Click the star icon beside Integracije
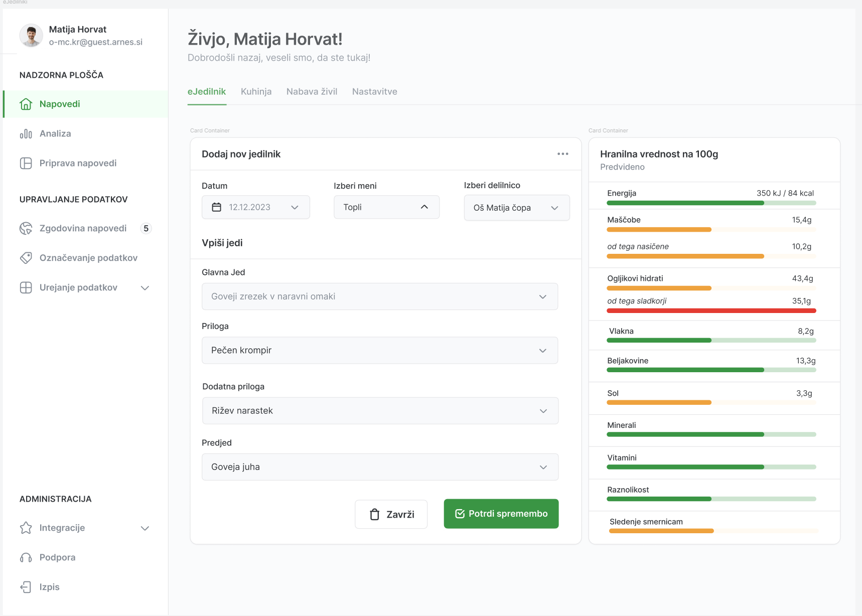 click(x=26, y=528)
